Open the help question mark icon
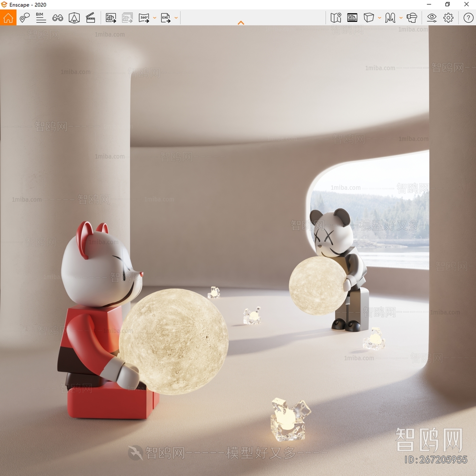The height and width of the screenshot is (476, 476). pos(468,18)
